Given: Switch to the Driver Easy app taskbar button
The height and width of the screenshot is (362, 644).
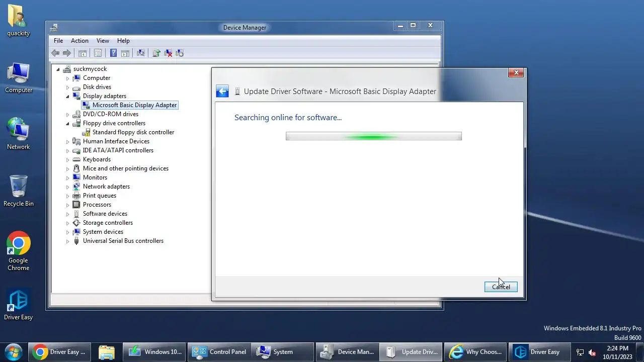Looking at the screenshot, I should 539,352.
